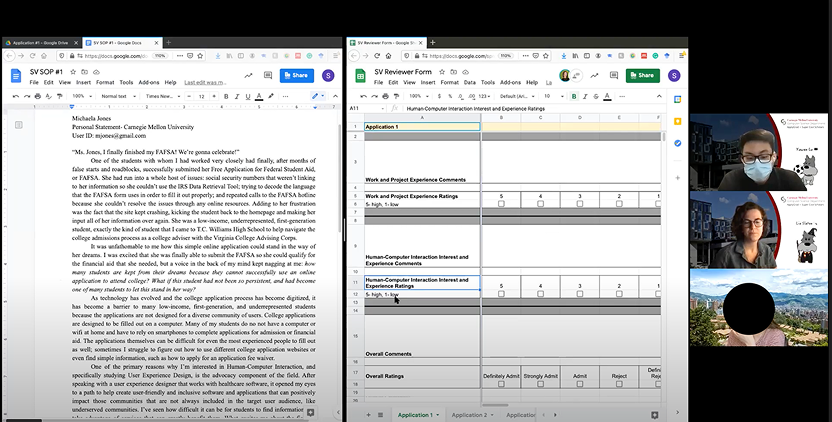Check the Strongly Admit box in Overall Ratings
Screen dimensions: 832x422
[x=540, y=384]
